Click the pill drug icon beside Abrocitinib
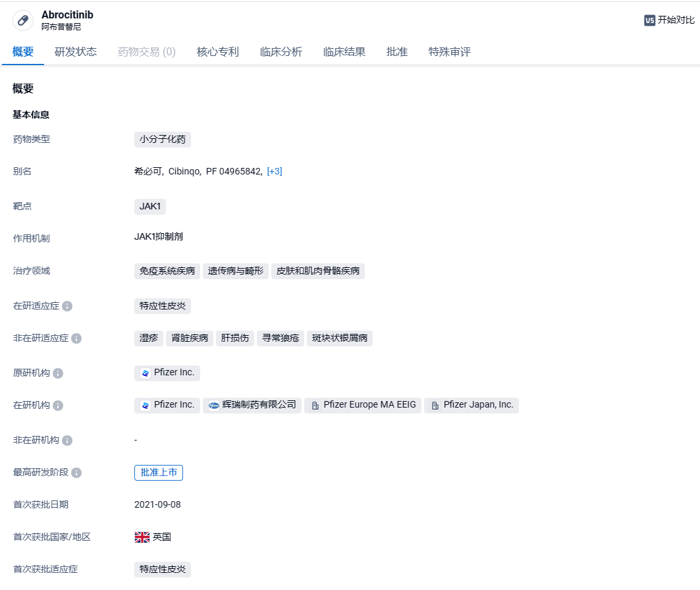The image size is (700, 590). pyautogui.click(x=23, y=20)
